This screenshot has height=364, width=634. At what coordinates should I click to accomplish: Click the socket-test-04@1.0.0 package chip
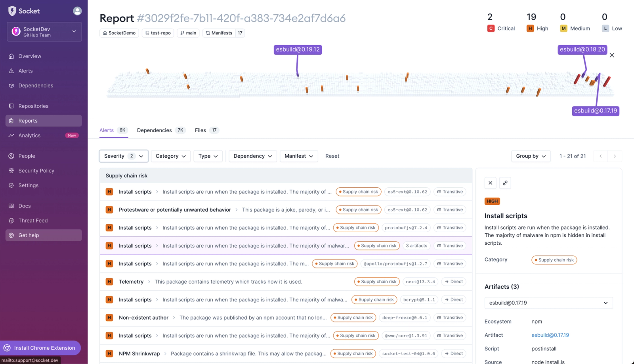pos(409,354)
